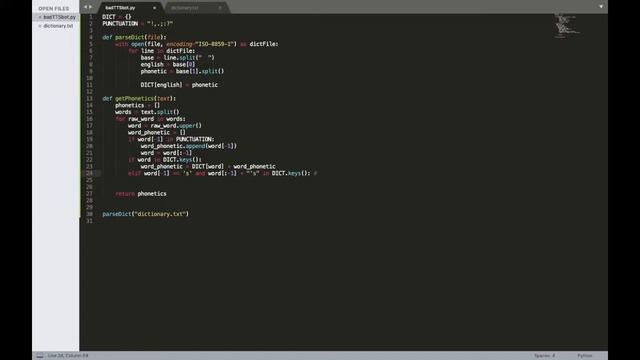The image size is (640, 360).
Task: Click the minimap code preview
Action: (567, 26)
